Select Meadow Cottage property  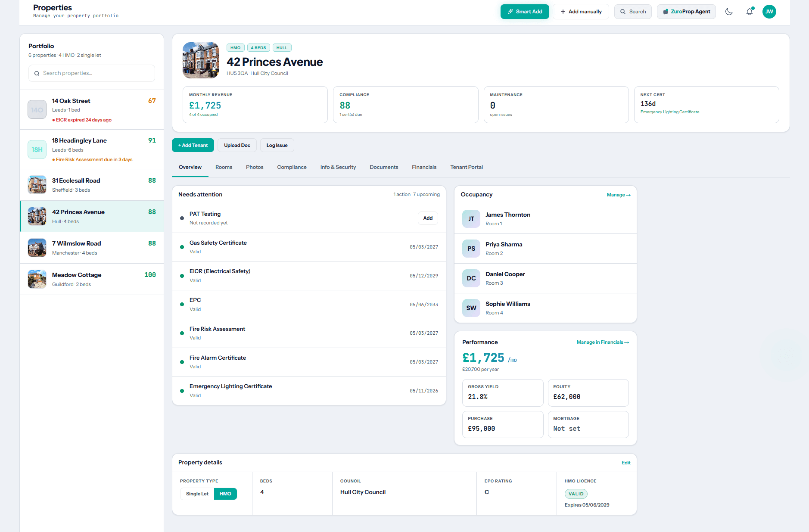[92, 279]
